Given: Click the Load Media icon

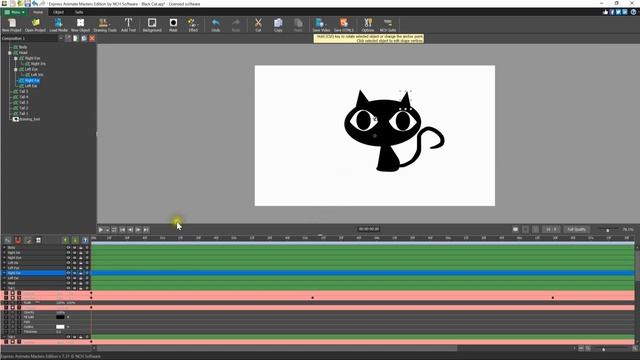Looking at the screenshot, I should 58,24.
